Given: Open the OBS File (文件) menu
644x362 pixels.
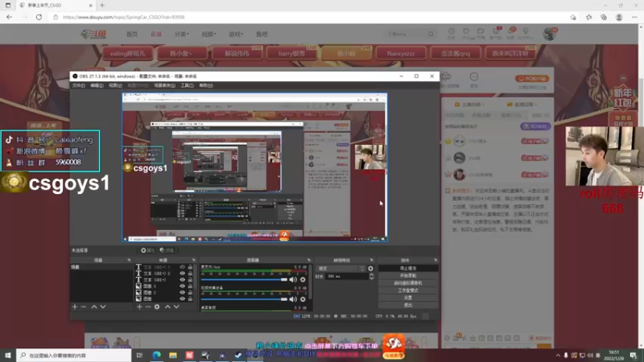Looking at the screenshot, I should (x=78, y=85).
